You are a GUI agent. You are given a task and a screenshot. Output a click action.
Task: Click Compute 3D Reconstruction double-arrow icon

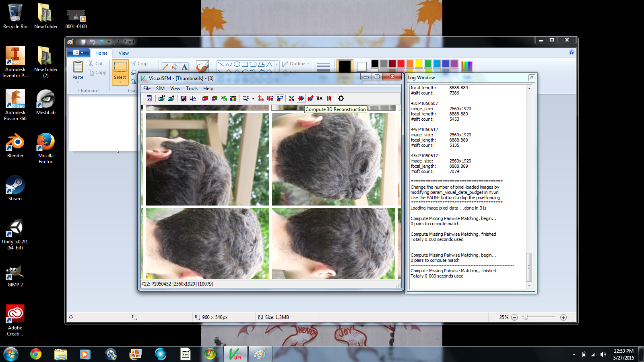pyautogui.click(x=301, y=99)
